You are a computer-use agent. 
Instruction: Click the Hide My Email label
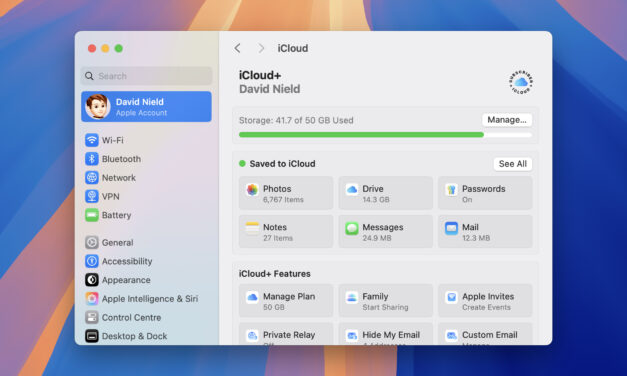coord(391,335)
